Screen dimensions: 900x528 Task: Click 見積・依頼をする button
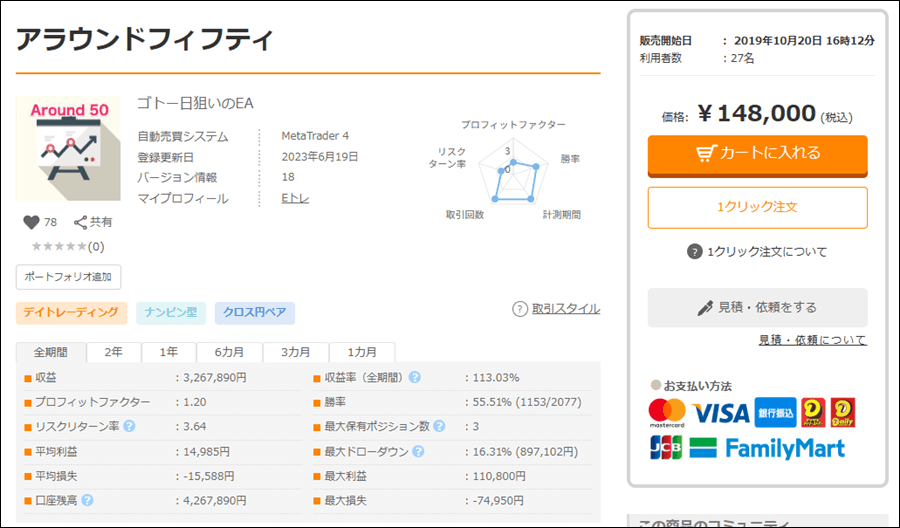757,308
